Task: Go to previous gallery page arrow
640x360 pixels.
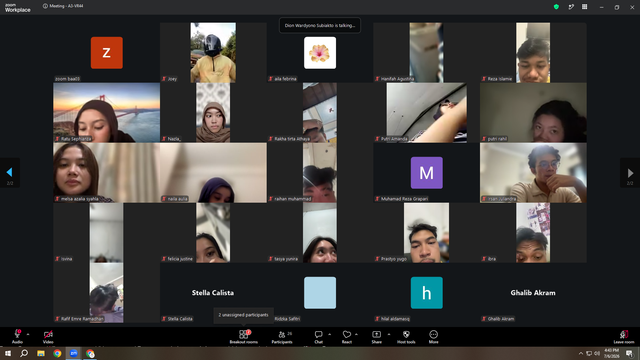Action: 9,173
